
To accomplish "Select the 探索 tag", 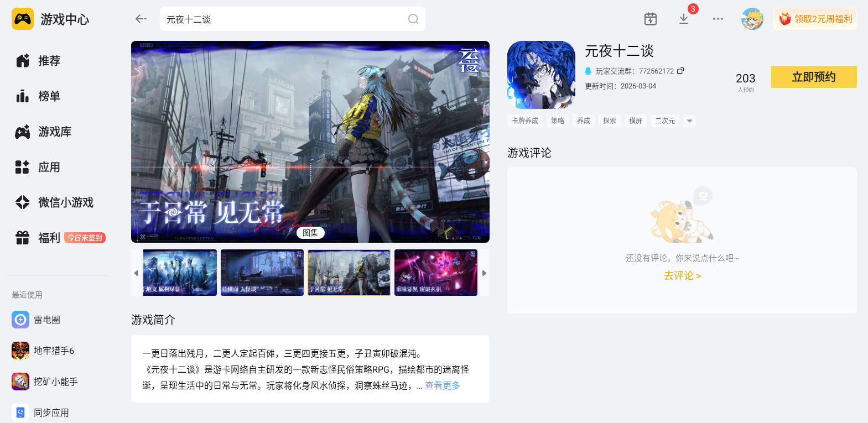I will [610, 121].
